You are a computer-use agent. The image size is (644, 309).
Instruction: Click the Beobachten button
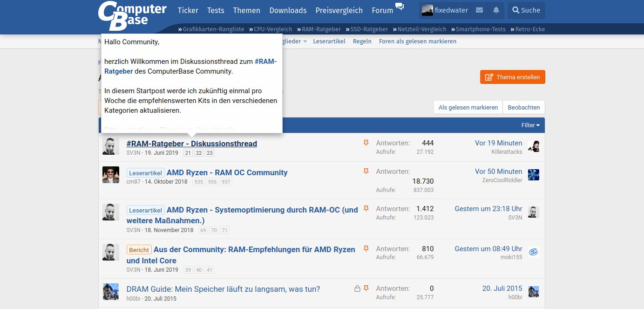(x=524, y=107)
